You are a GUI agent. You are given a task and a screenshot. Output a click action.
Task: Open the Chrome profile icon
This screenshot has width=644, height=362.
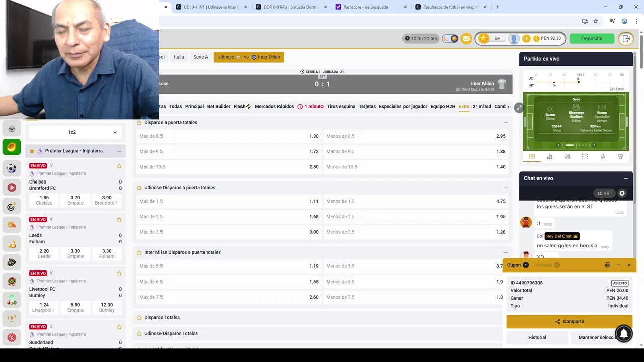[x=624, y=21]
